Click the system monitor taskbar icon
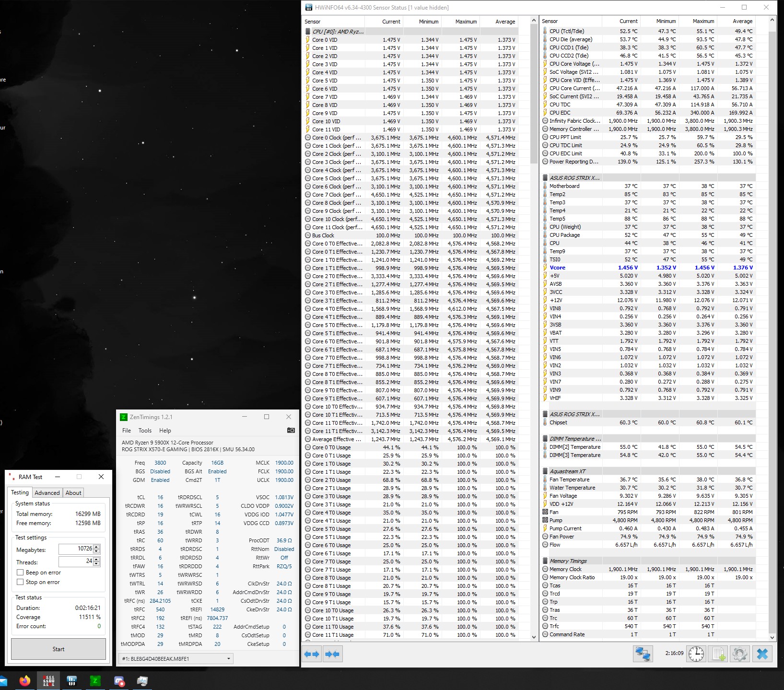Viewport: 784px width, 690px height. click(x=142, y=680)
